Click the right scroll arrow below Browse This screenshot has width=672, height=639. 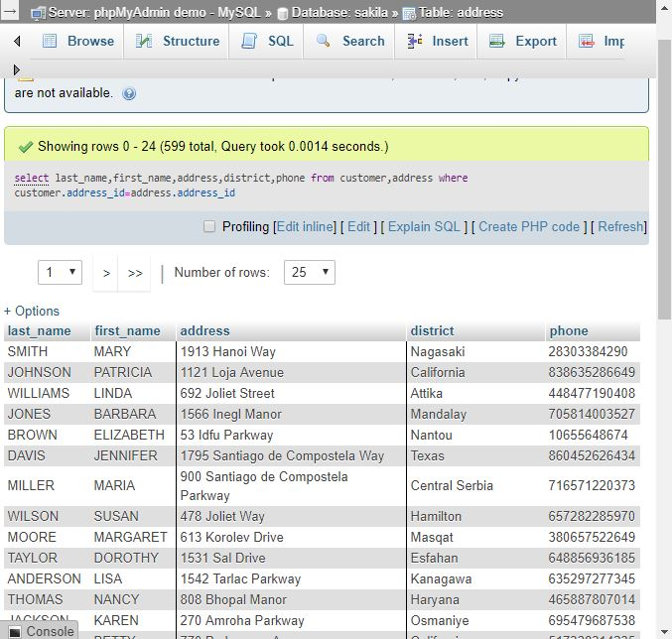click(16, 69)
